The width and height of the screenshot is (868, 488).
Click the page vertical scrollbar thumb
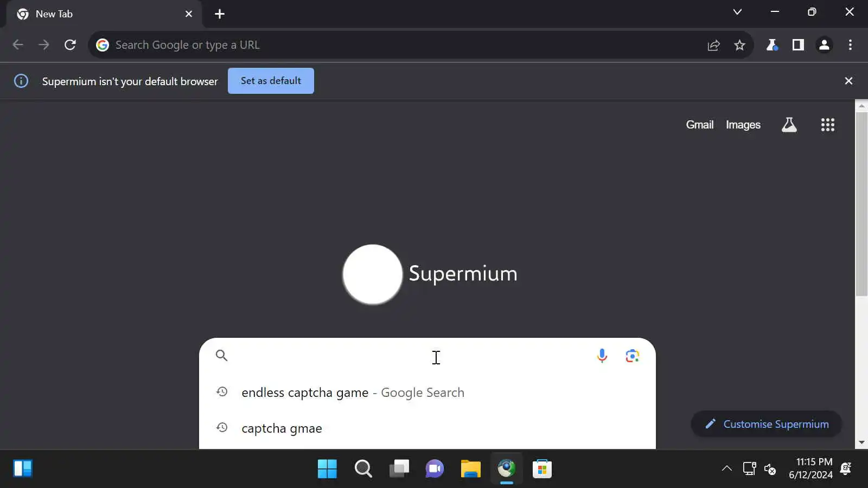click(861, 204)
